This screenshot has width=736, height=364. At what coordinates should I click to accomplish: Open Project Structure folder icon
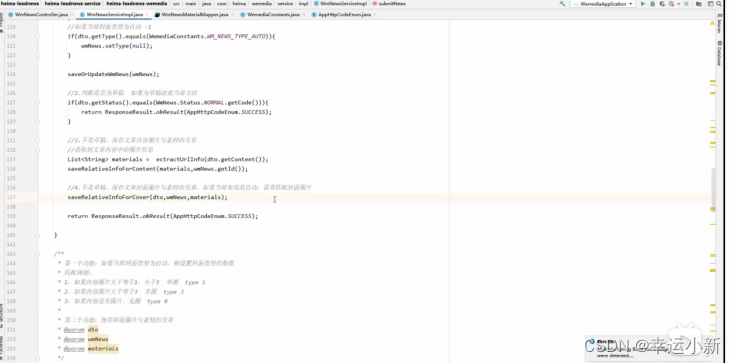pos(699,4)
